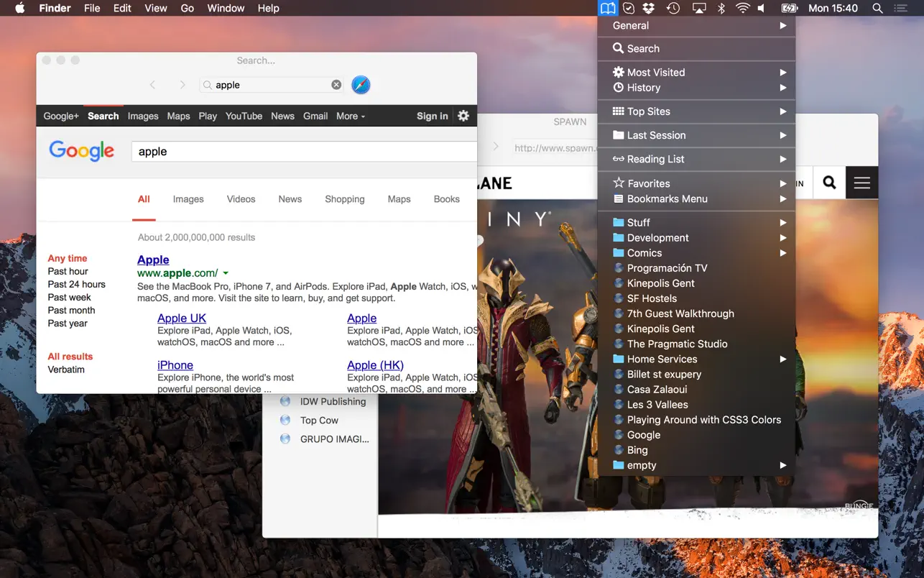The width and height of the screenshot is (924, 578).
Task: Open the Apple UK search result link
Action: (182, 318)
